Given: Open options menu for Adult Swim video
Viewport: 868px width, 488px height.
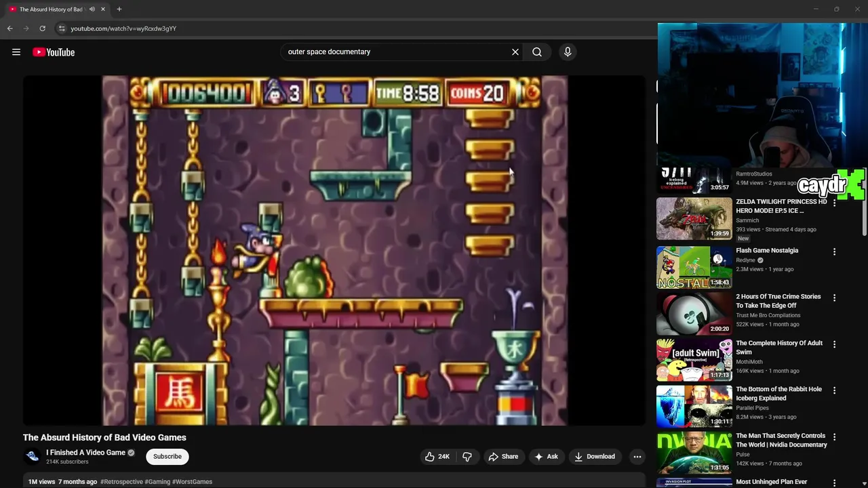Looking at the screenshot, I should pyautogui.click(x=834, y=344).
